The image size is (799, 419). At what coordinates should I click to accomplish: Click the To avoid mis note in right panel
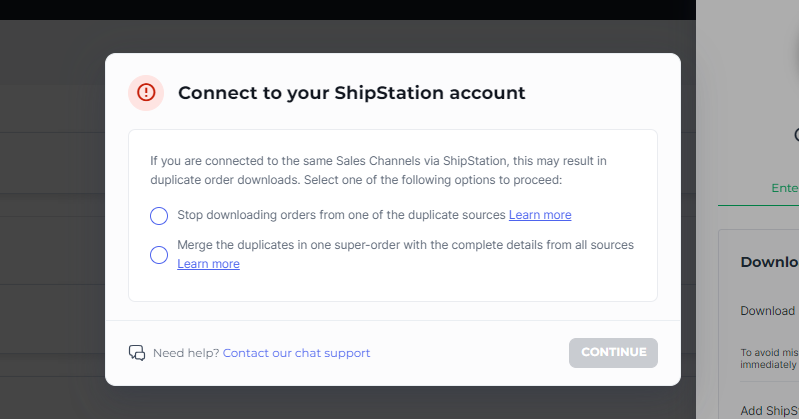click(769, 358)
